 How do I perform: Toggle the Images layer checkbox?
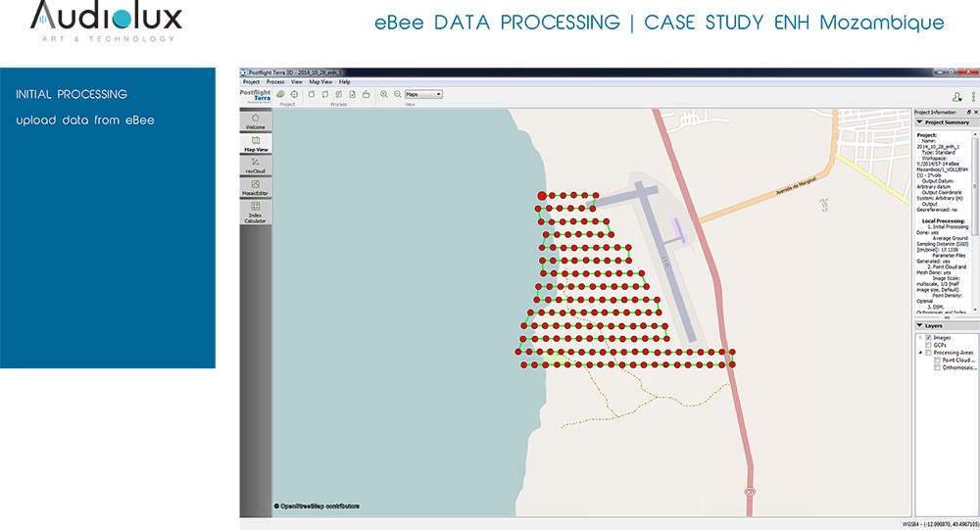[928, 337]
